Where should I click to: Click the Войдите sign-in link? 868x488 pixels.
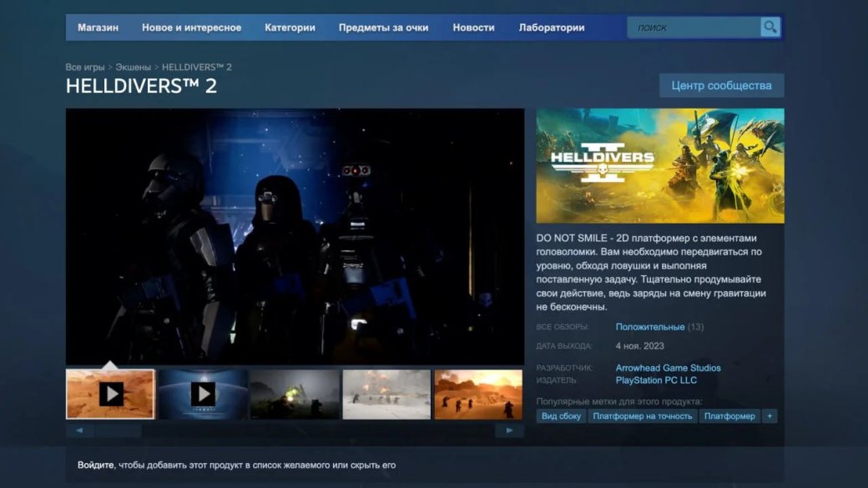[x=96, y=465]
